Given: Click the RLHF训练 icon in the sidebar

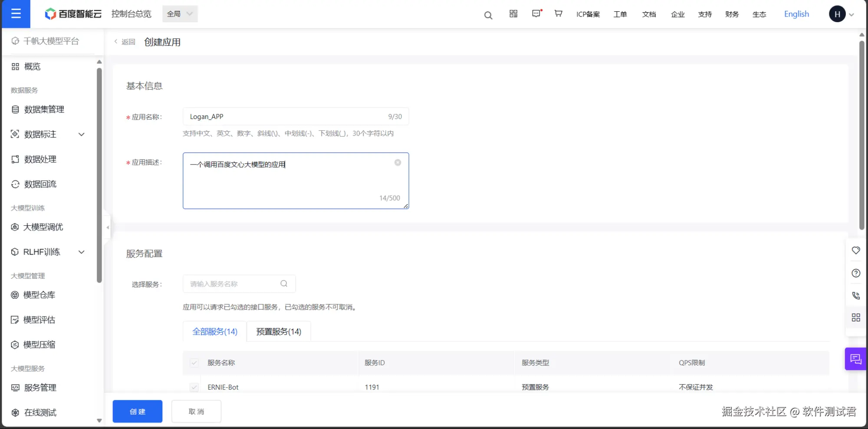Looking at the screenshot, I should click(15, 252).
